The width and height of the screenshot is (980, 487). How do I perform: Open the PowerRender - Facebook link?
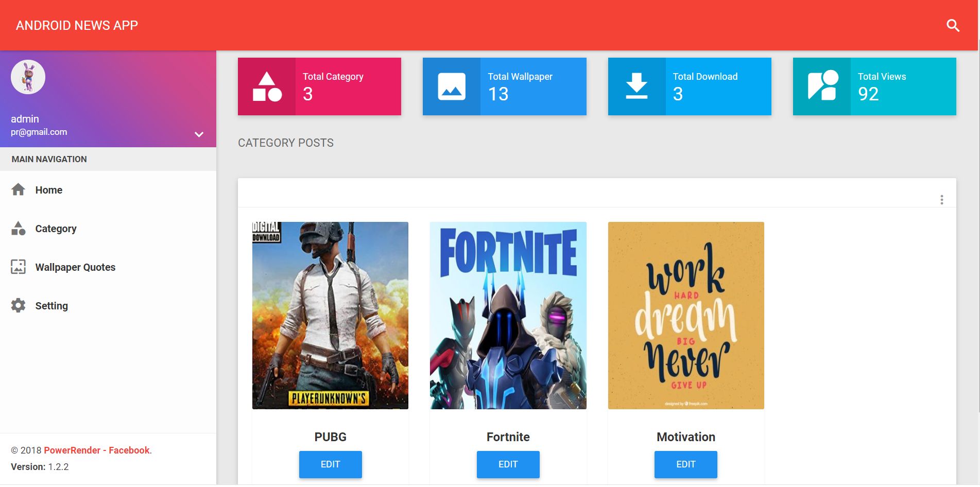97,450
